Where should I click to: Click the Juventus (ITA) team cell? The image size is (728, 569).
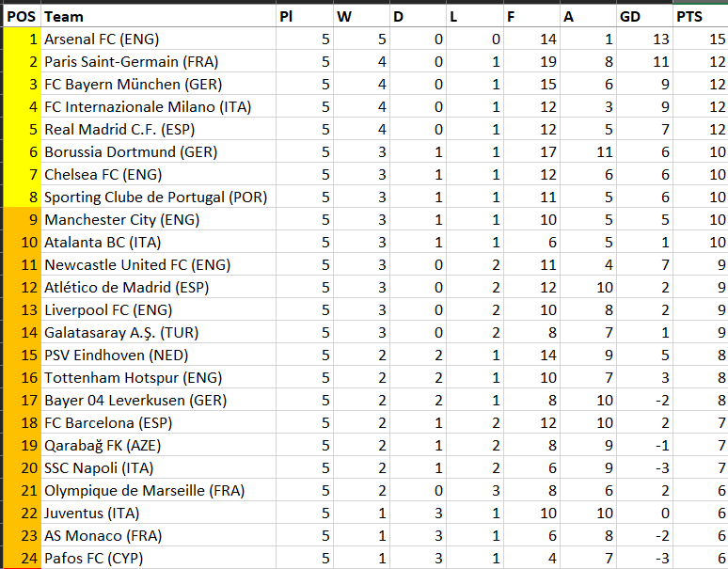coord(158,513)
